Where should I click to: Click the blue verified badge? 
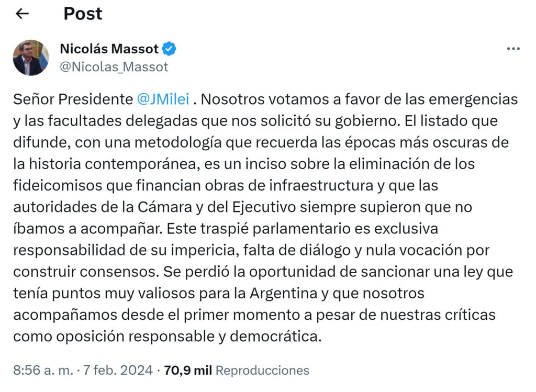point(169,49)
